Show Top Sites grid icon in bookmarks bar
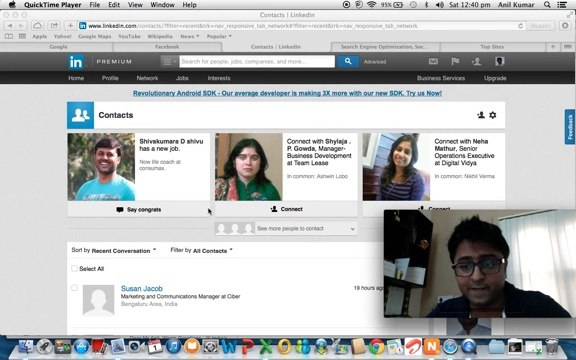 click(x=22, y=36)
